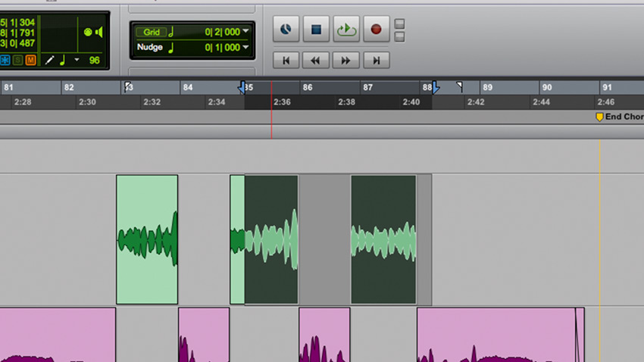This screenshot has height=362, width=644.
Task: Open dropdown arrow next to tempo 96
Action: (77, 60)
